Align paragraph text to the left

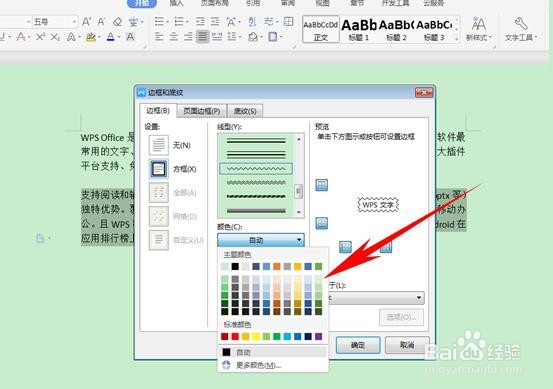tap(159, 36)
